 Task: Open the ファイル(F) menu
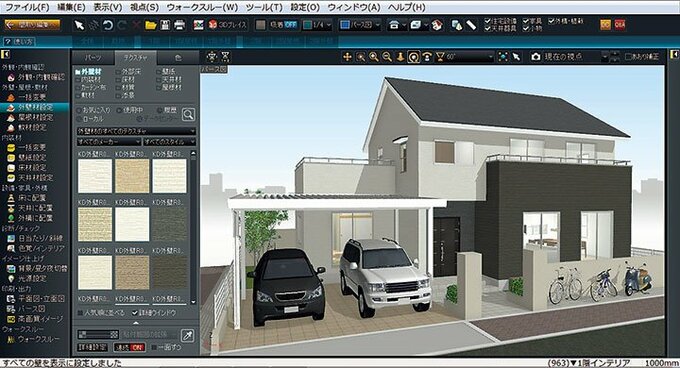point(27,7)
